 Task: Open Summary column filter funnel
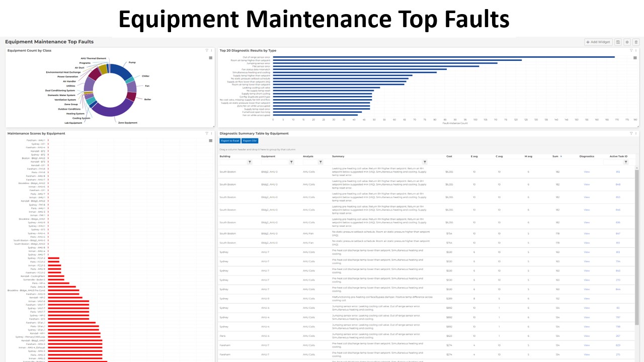click(x=425, y=162)
